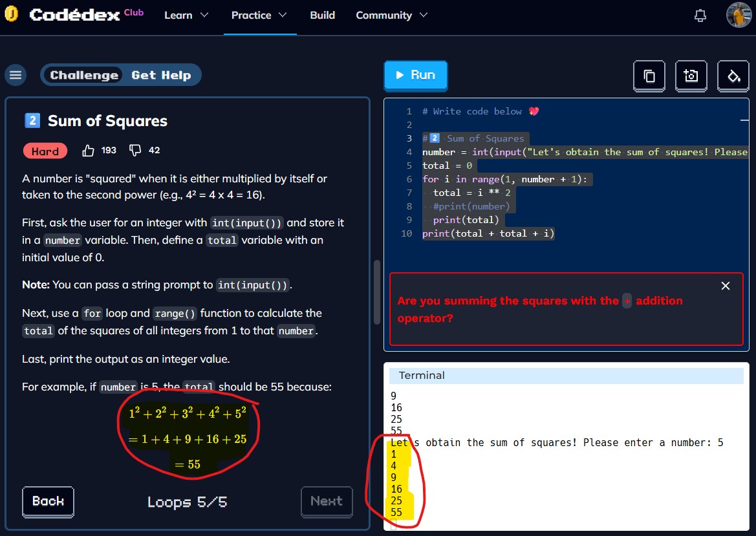Viewport: 756px width, 536px height.
Task: Expand the Learn dropdown menu
Action: (x=186, y=16)
